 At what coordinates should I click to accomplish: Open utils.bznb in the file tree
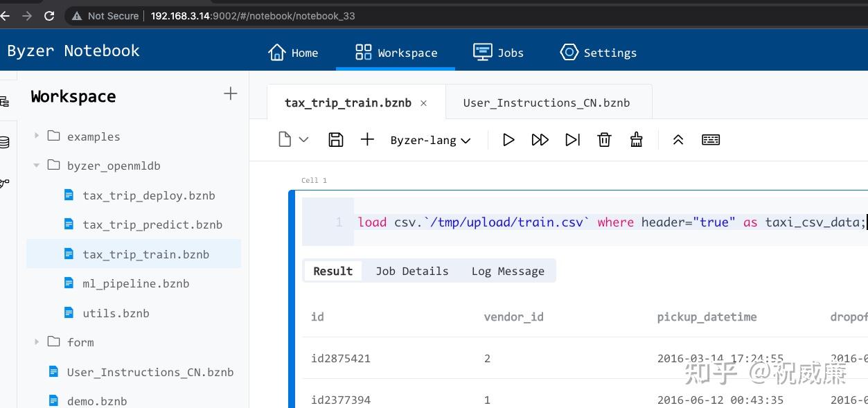tap(116, 313)
